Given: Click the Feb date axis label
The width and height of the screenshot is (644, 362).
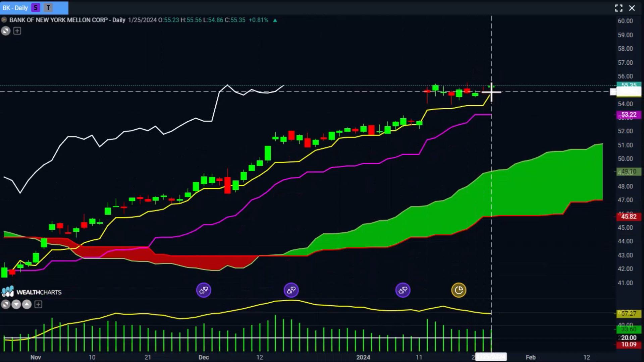Looking at the screenshot, I should click(531, 357).
